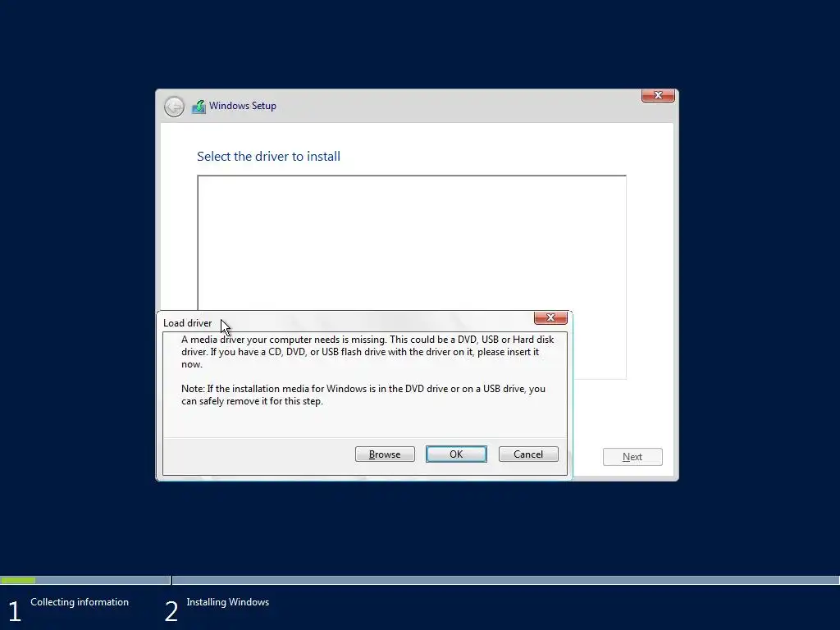
Task: Close the Load driver dialog with X
Action: (x=550, y=317)
